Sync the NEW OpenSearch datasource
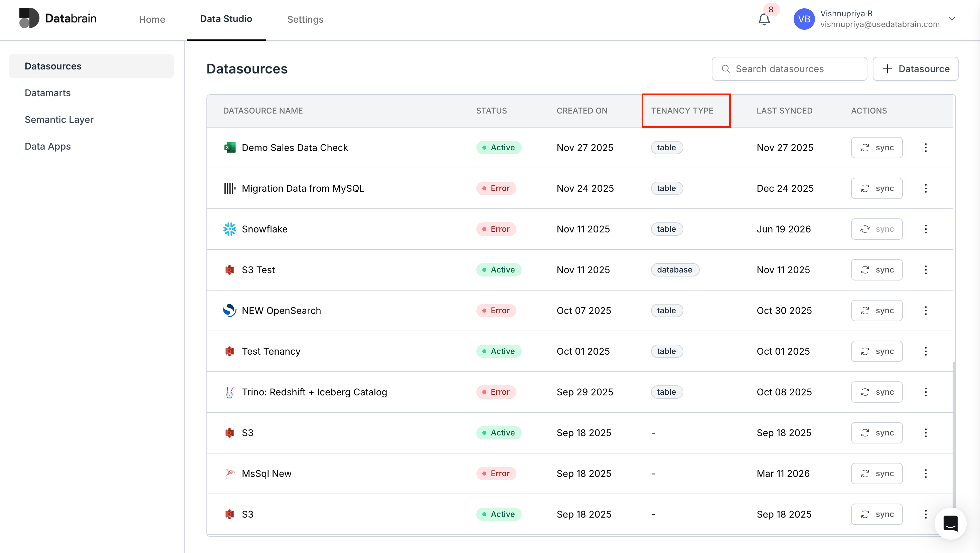 point(876,310)
